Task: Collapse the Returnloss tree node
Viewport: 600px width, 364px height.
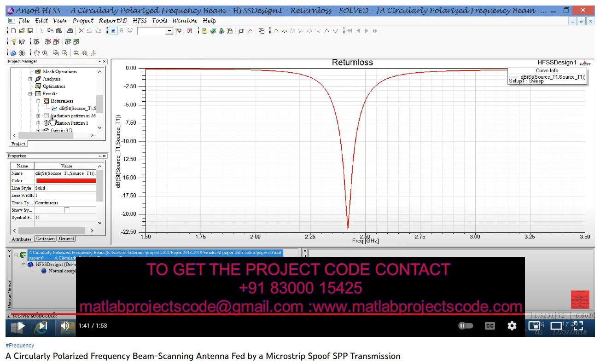Action: pyautogui.click(x=39, y=101)
